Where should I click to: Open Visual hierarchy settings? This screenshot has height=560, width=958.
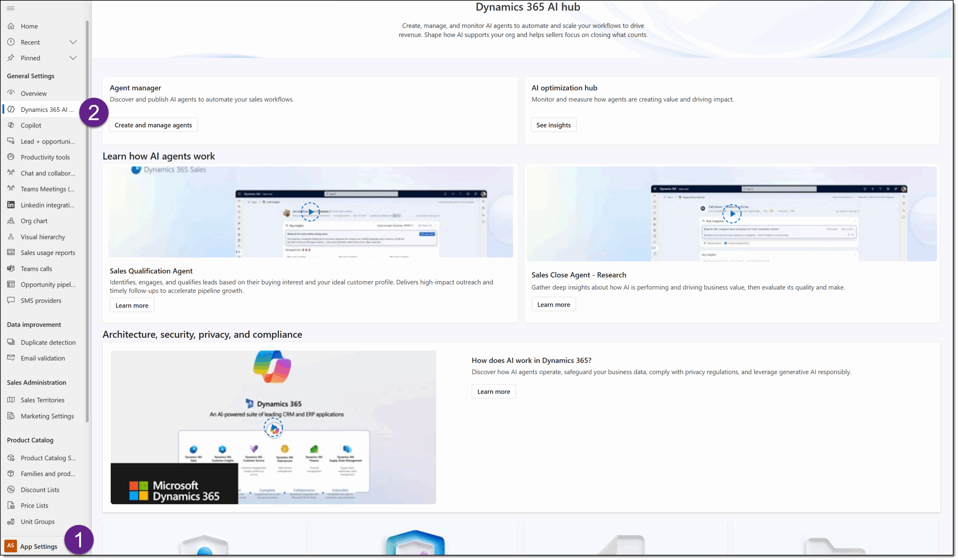click(43, 237)
